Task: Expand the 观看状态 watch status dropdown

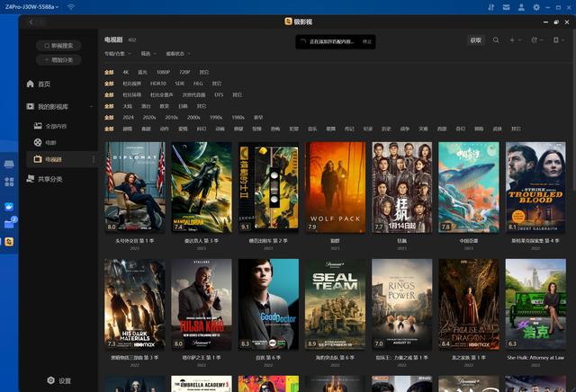Action: tap(178, 54)
